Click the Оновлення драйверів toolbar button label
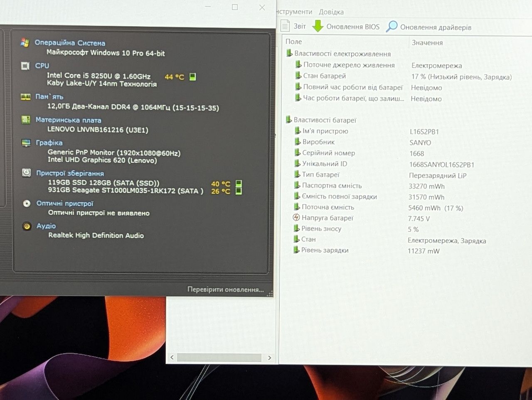This screenshot has height=400, width=532. point(436,27)
